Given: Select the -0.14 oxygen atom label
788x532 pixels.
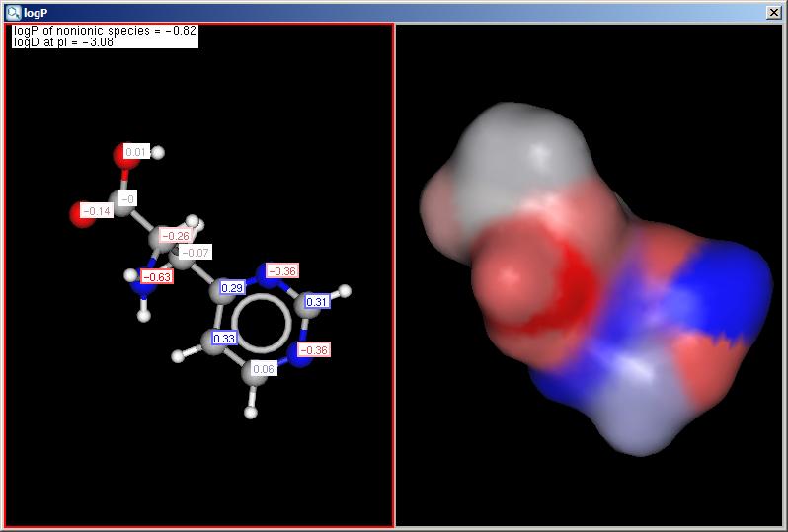Looking at the screenshot, I should point(96,211).
